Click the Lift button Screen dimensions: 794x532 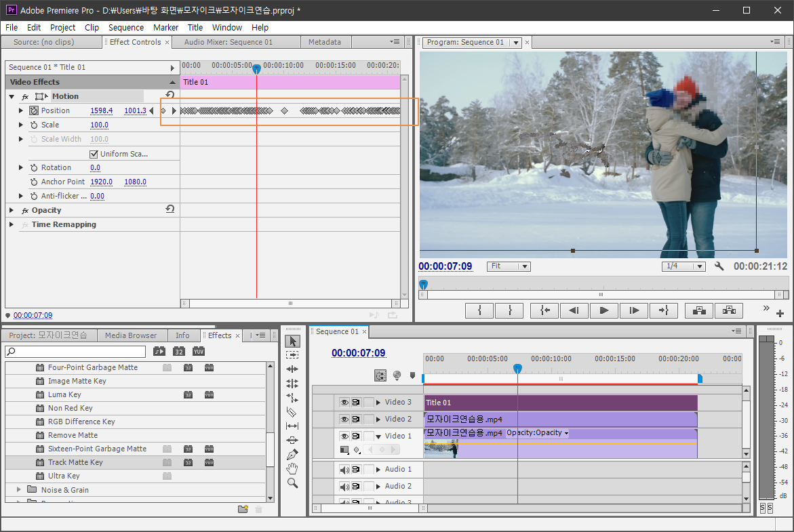click(x=699, y=310)
